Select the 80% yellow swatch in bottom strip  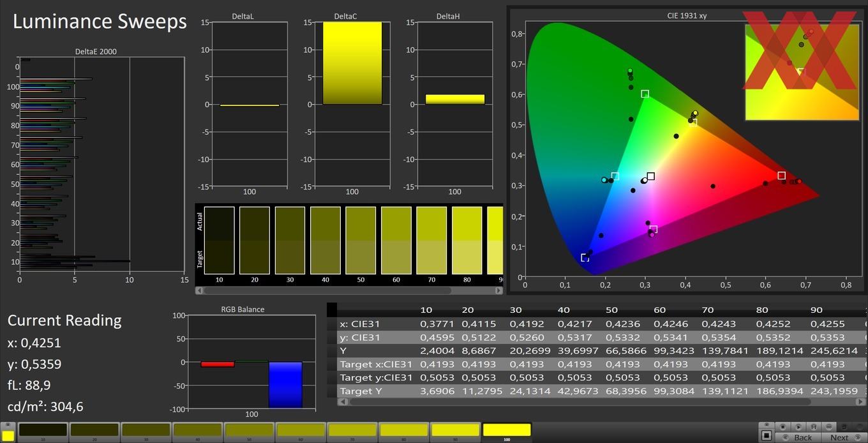click(404, 431)
